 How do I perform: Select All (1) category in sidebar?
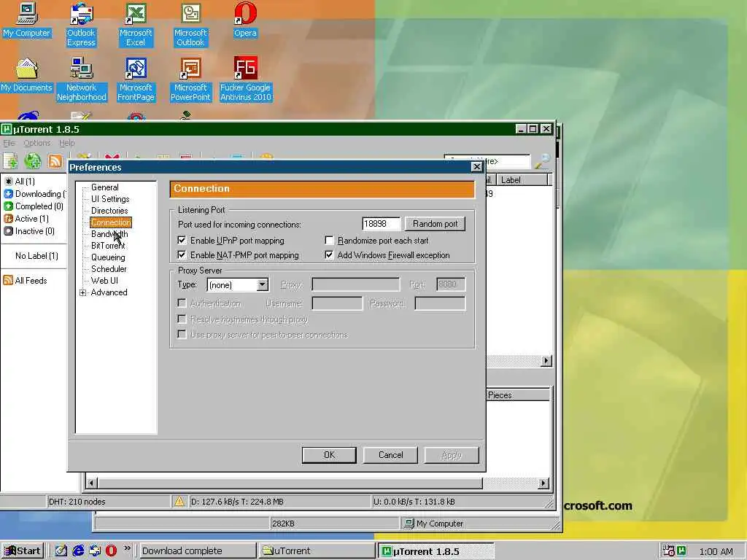pyautogui.click(x=20, y=182)
